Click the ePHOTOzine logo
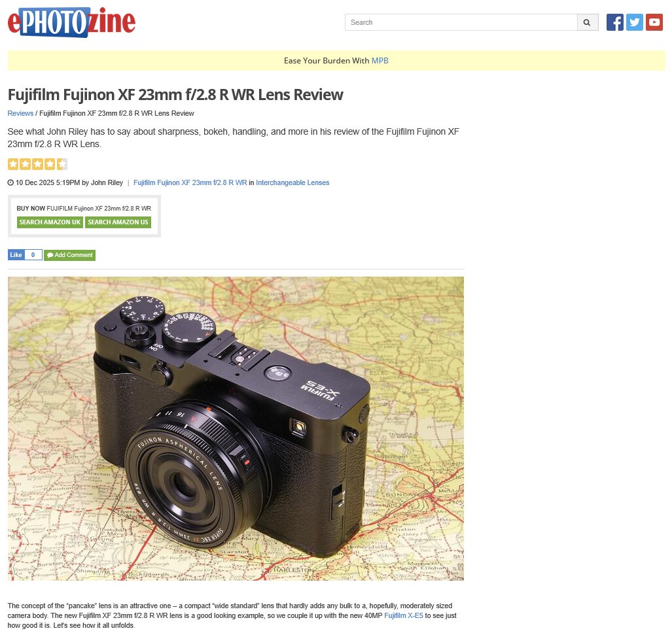Image resolution: width=672 pixels, height=635 pixels. 71,22
